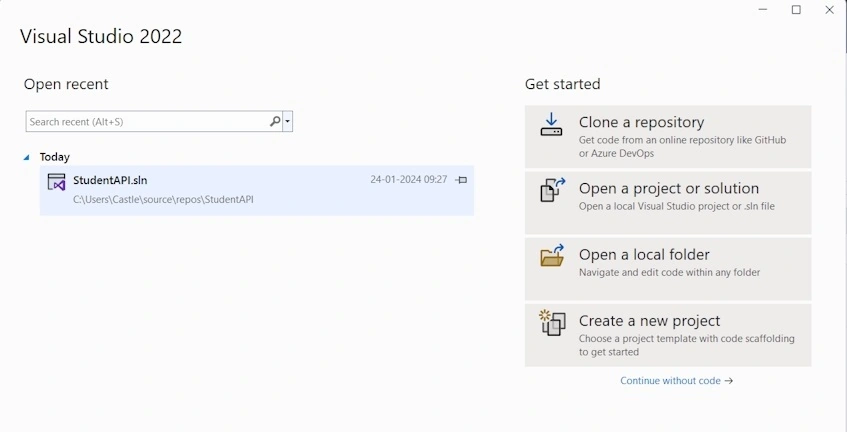The image size is (847, 432).
Task: Click the search magnifier icon
Action: click(275, 122)
